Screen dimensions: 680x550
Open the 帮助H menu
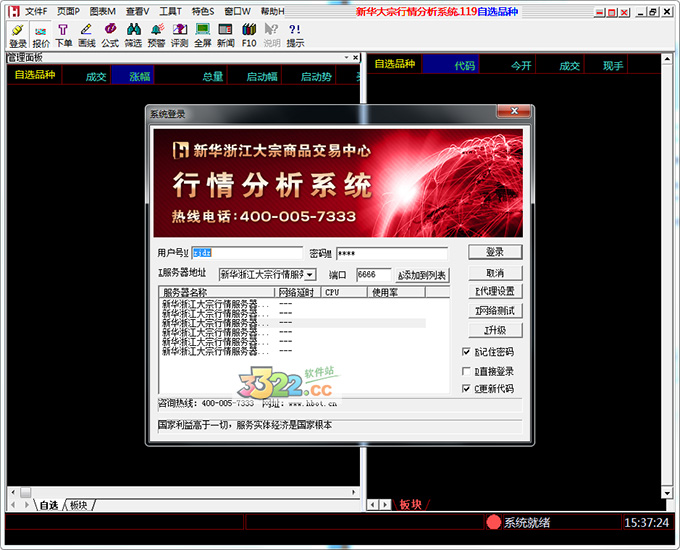(272, 12)
